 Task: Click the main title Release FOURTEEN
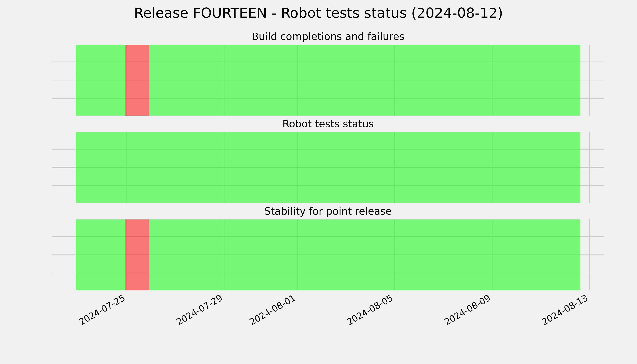318,13
